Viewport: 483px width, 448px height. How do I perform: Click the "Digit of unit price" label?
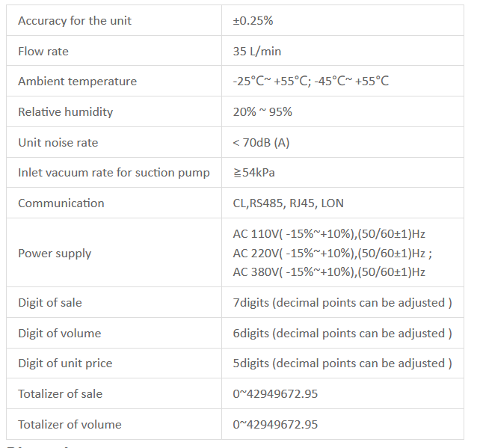click(65, 363)
